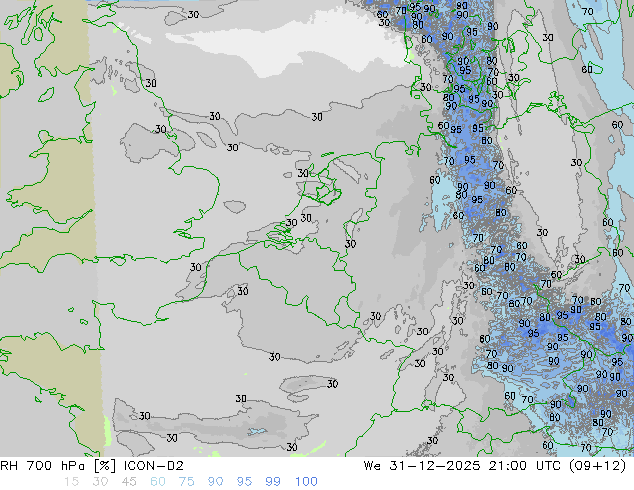Select legend value 95 in the bottom scale
The width and height of the screenshot is (634, 490).
(244, 482)
